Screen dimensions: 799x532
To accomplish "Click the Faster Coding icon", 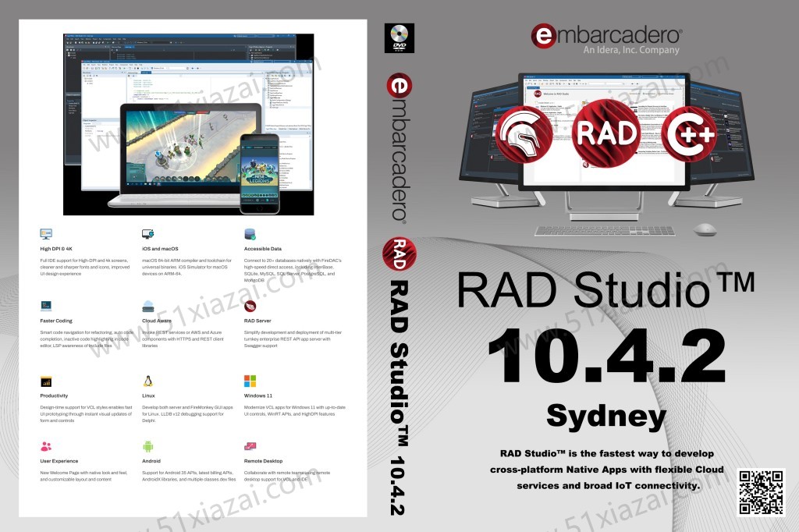I will (46, 306).
